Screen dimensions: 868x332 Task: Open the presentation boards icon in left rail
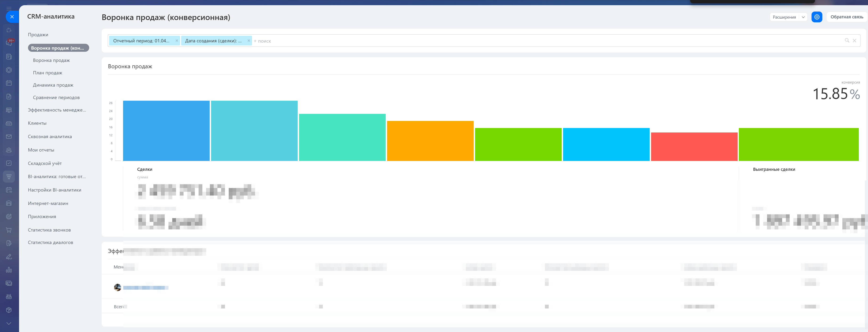[x=9, y=110]
